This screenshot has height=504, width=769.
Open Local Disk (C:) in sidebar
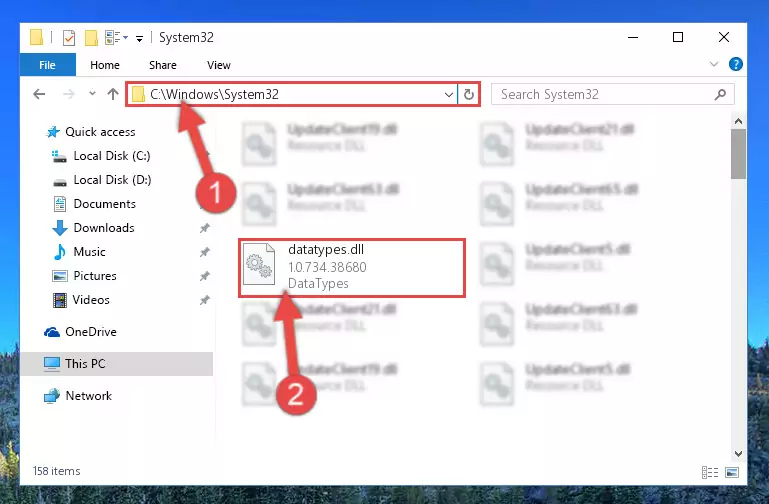[x=112, y=156]
